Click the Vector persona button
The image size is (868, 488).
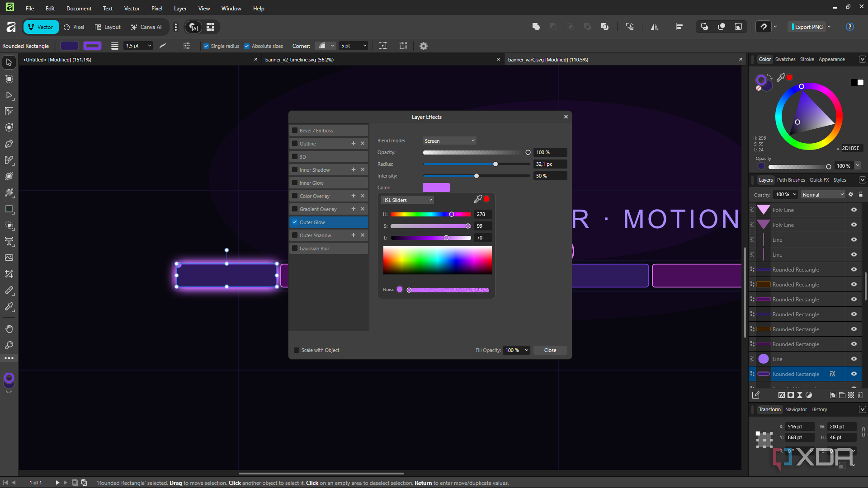tap(41, 27)
